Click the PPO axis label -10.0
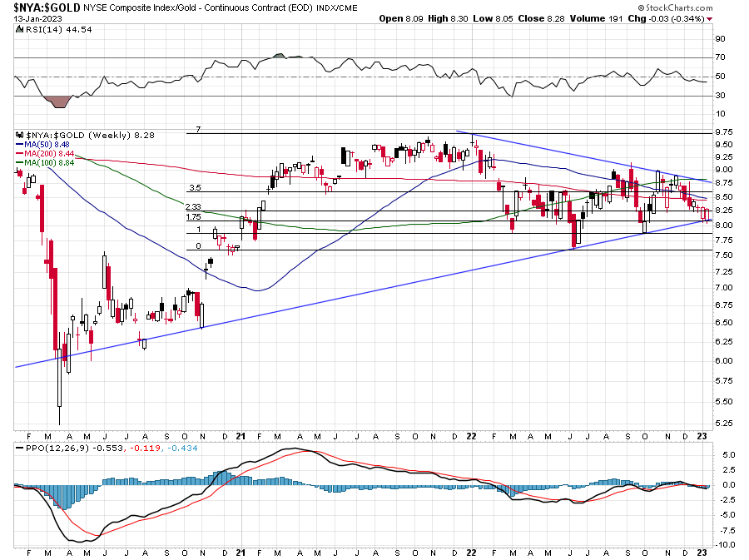The width and height of the screenshot is (749, 560). [726, 545]
